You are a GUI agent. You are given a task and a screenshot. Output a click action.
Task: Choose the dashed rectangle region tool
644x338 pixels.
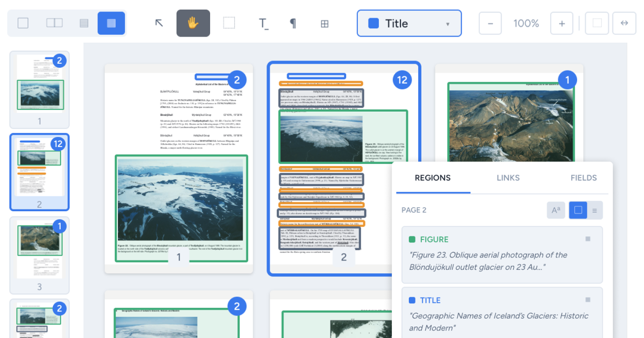tap(229, 23)
